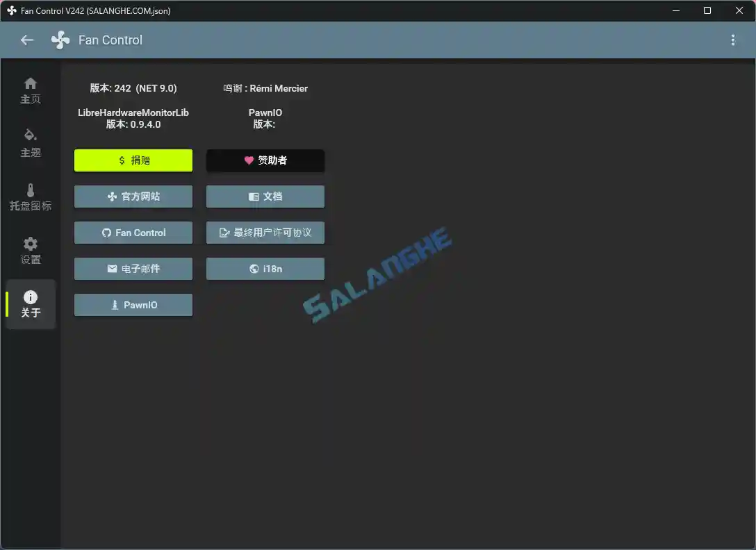Click the heart icon on the 赞助者 button

(248, 160)
